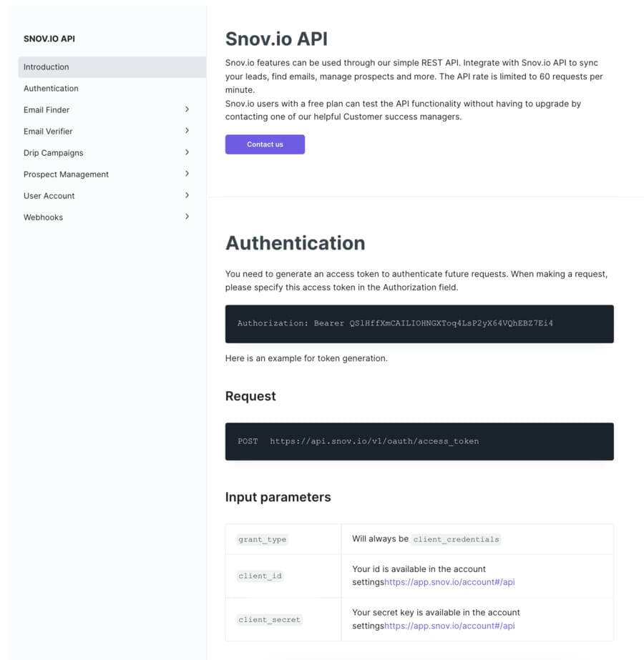Expand the Prospect Management section
644x660 pixels.
coord(187,174)
